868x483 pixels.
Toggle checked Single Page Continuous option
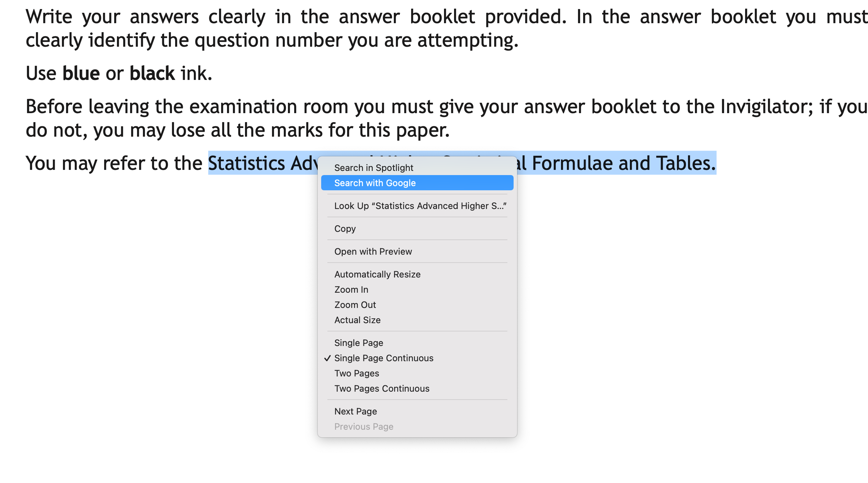pyautogui.click(x=383, y=358)
